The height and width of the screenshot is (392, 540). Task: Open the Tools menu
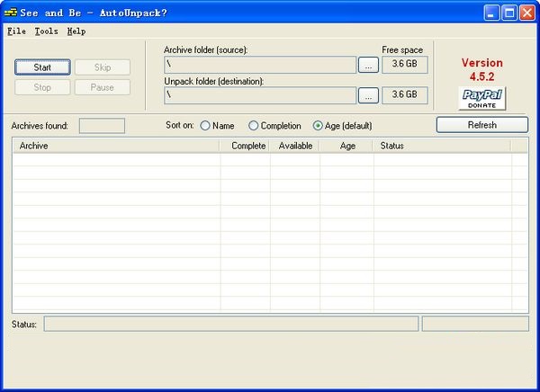[46, 31]
